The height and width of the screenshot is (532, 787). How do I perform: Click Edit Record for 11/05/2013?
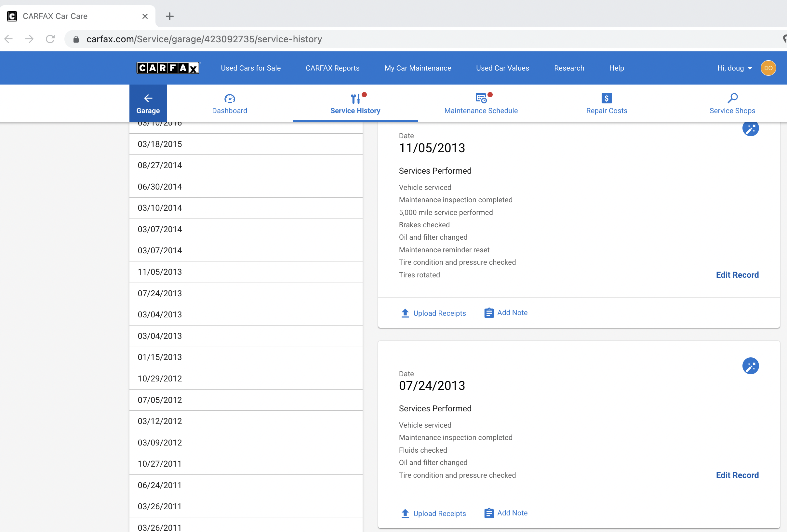(x=737, y=275)
